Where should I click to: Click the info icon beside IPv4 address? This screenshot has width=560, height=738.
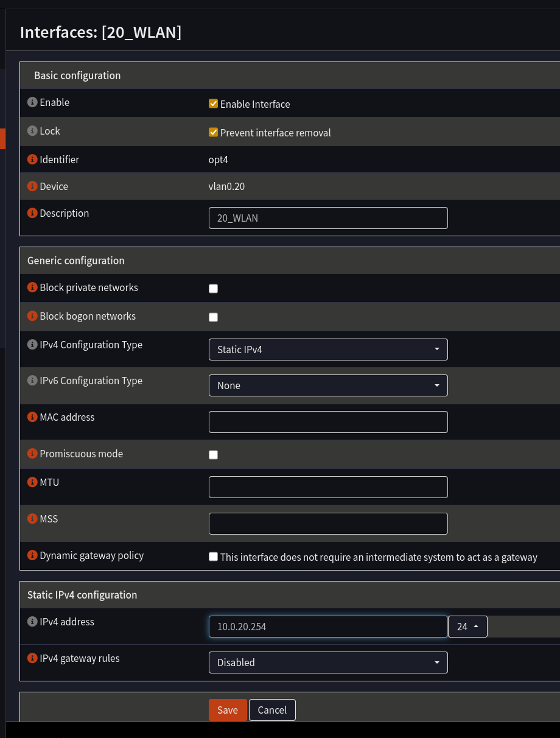[x=32, y=621]
